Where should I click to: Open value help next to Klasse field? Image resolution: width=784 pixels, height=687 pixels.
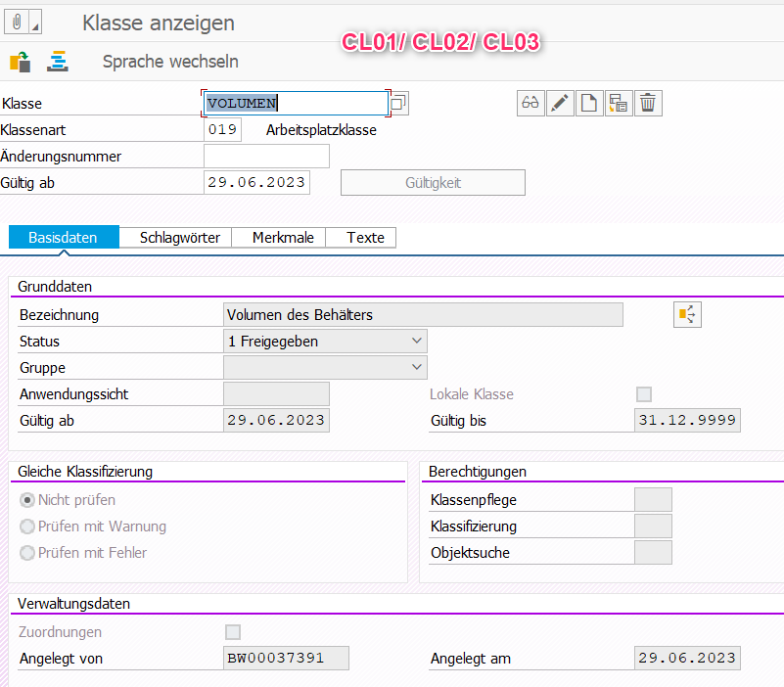(x=398, y=103)
